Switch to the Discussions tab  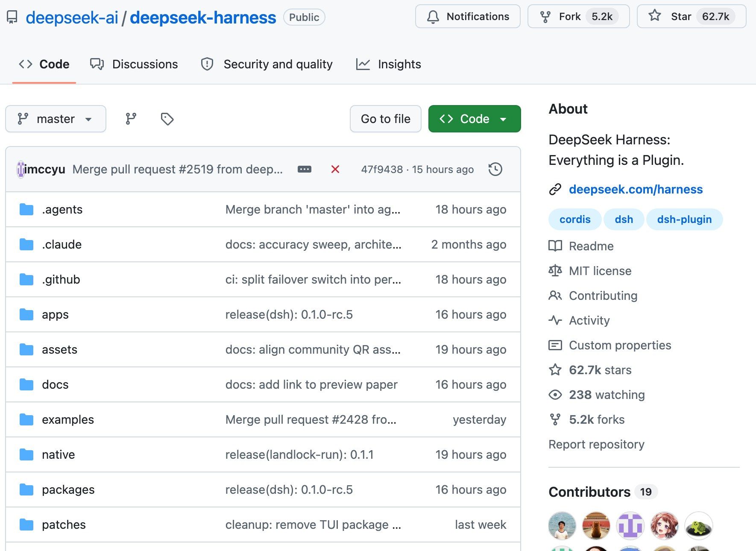click(x=134, y=64)
